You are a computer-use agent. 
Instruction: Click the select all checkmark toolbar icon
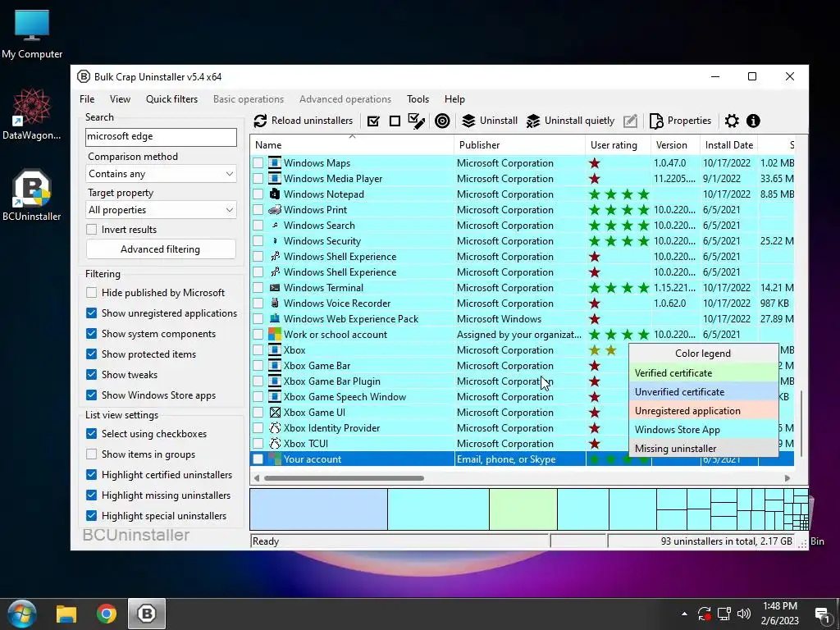click(373, 121)
